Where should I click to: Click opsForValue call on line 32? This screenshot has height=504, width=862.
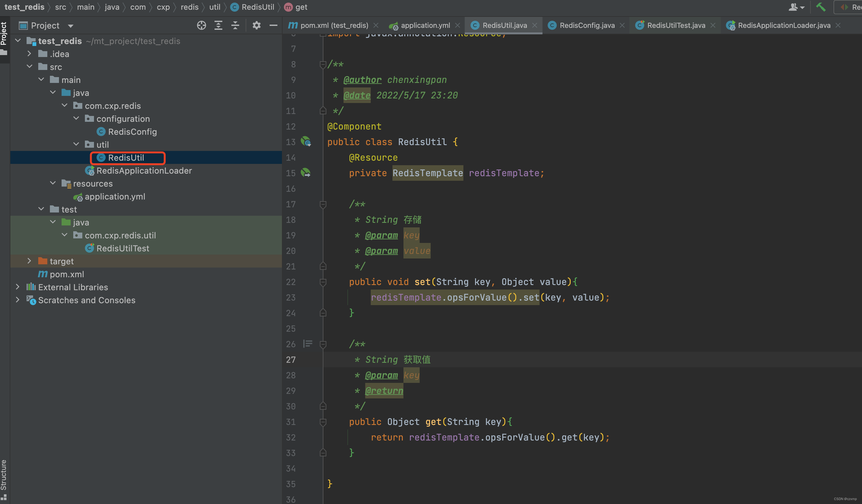click(x=515, y=437)
